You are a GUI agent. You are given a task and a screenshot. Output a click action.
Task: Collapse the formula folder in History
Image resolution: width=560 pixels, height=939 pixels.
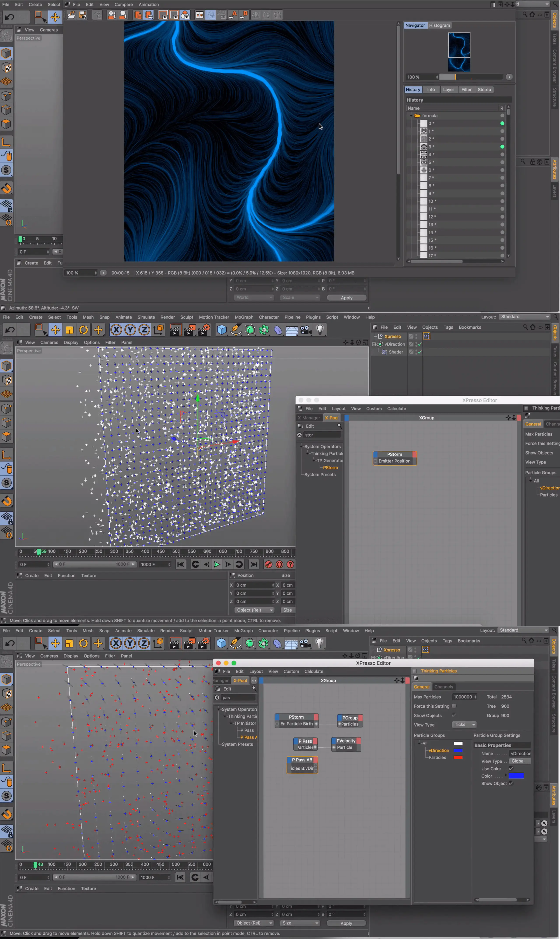(411, 116)
